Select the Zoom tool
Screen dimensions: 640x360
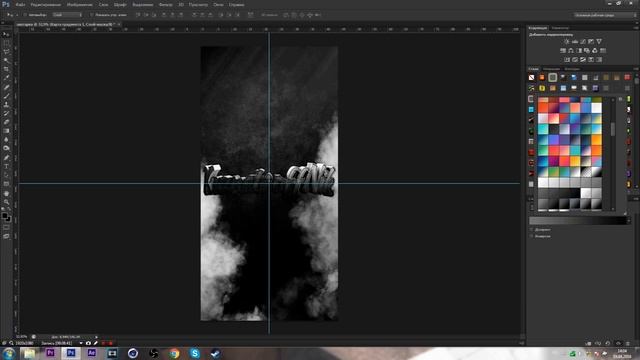pyautogui.click(x=6, y=202)
